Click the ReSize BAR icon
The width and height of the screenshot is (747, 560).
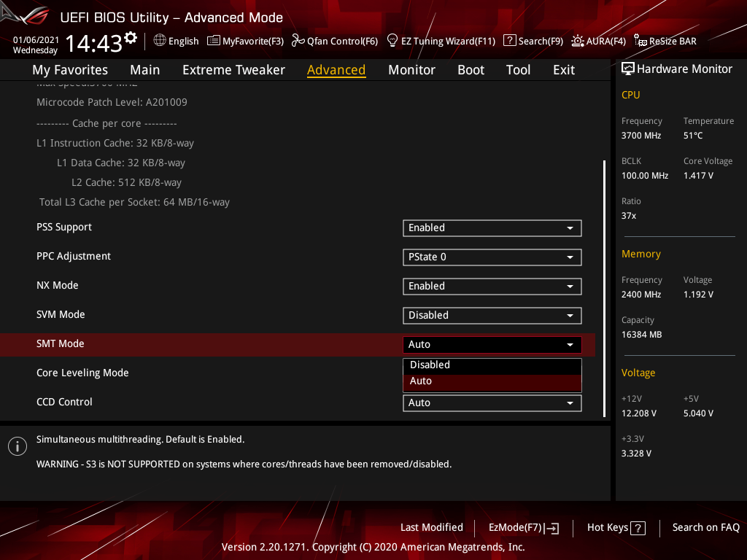coord(640,41)
